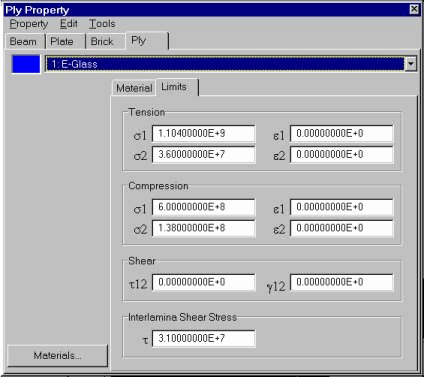Edit the Compression ε2 strain field

342,228
